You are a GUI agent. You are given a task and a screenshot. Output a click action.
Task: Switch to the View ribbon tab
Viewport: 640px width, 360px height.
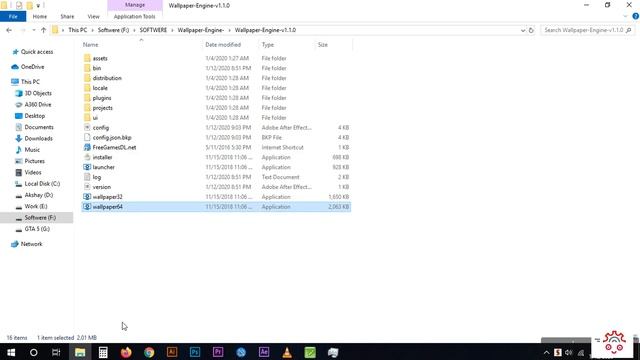click(x=93, y=16)
